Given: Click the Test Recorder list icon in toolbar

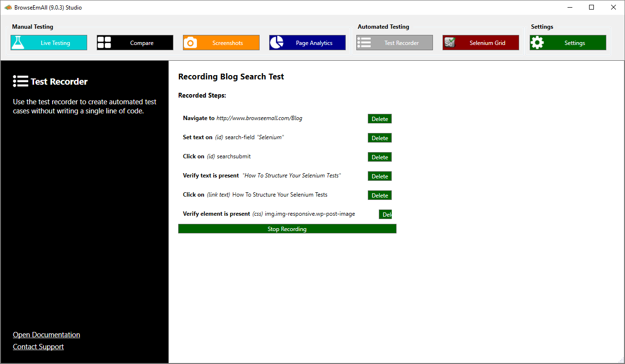Looking at the screenshot, I should (364, 43).
